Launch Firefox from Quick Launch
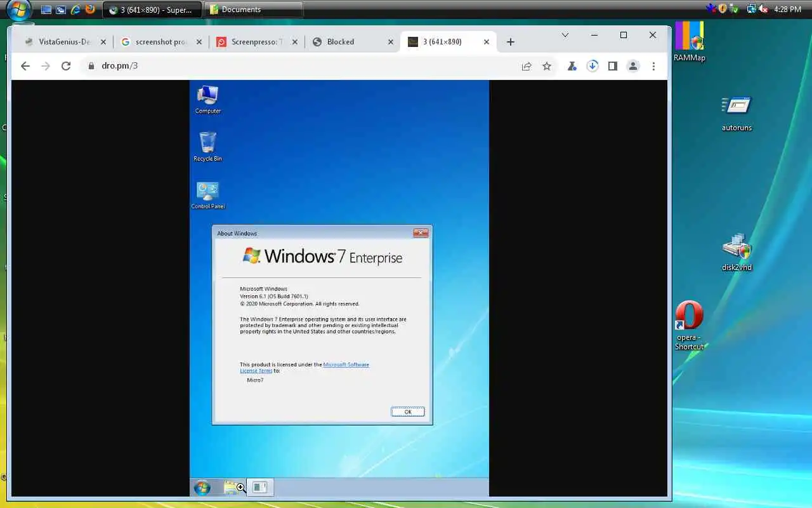 90,10
